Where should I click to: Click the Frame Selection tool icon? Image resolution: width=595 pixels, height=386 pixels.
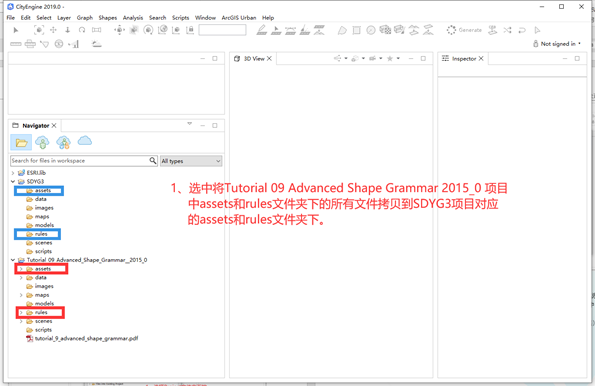point(39,30)
